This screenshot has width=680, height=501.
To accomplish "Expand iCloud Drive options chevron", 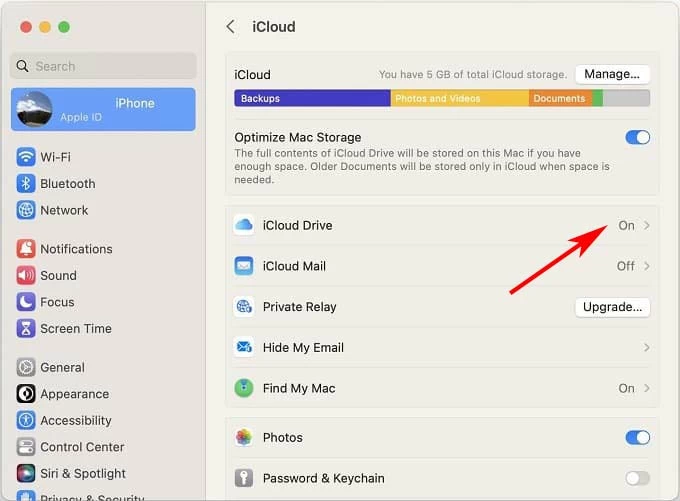I will pyautogui.click(x=647, y=226).
